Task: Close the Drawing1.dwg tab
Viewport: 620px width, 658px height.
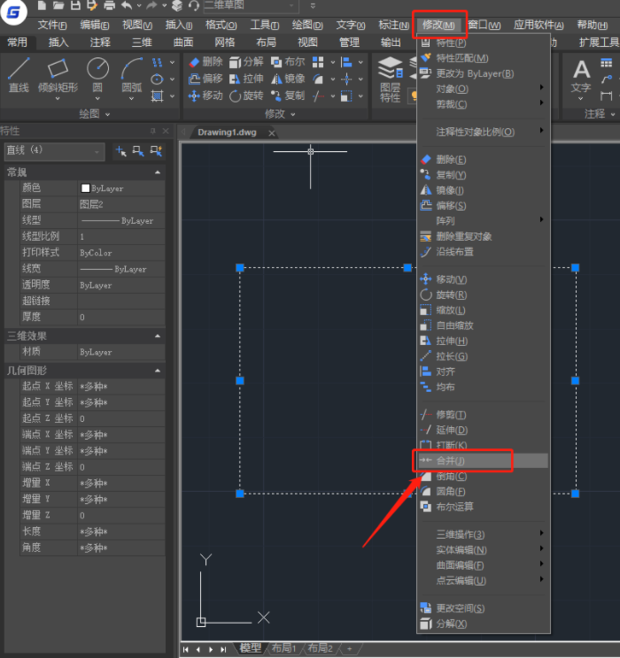Action: pos(272,133)
